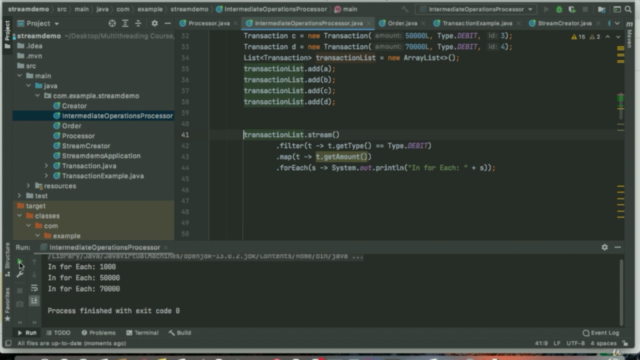Screen dimensions: 640x360
Task: Click main method breadcrumb in navigation bar
Action: tap(346, 9)
